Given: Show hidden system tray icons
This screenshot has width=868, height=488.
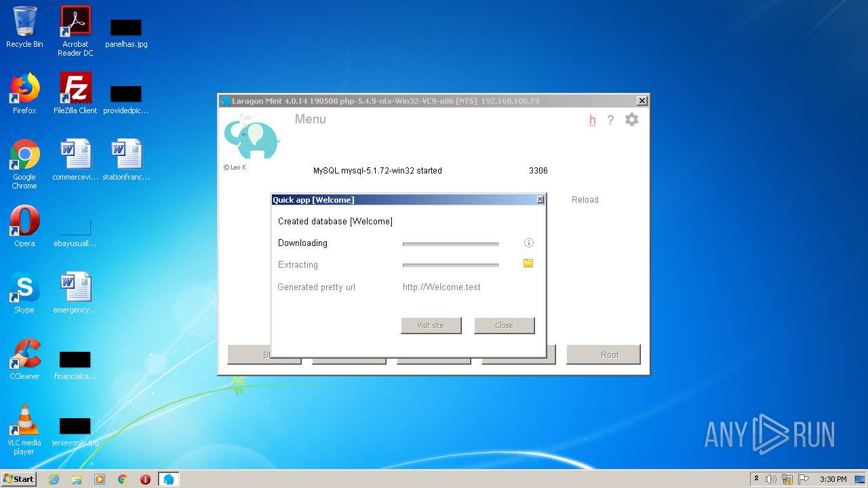Looking at the screenshot, I should pyautogui.click(x=756, y=479).
